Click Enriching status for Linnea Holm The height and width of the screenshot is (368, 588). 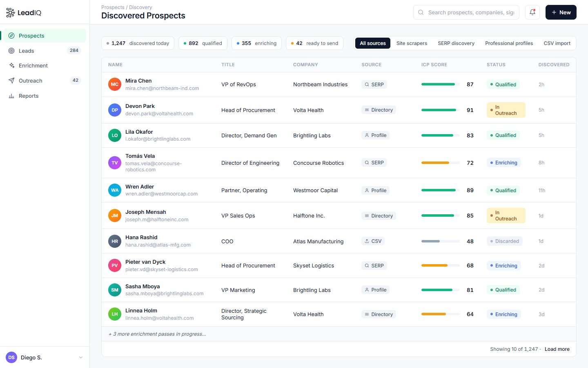(503, 314)
